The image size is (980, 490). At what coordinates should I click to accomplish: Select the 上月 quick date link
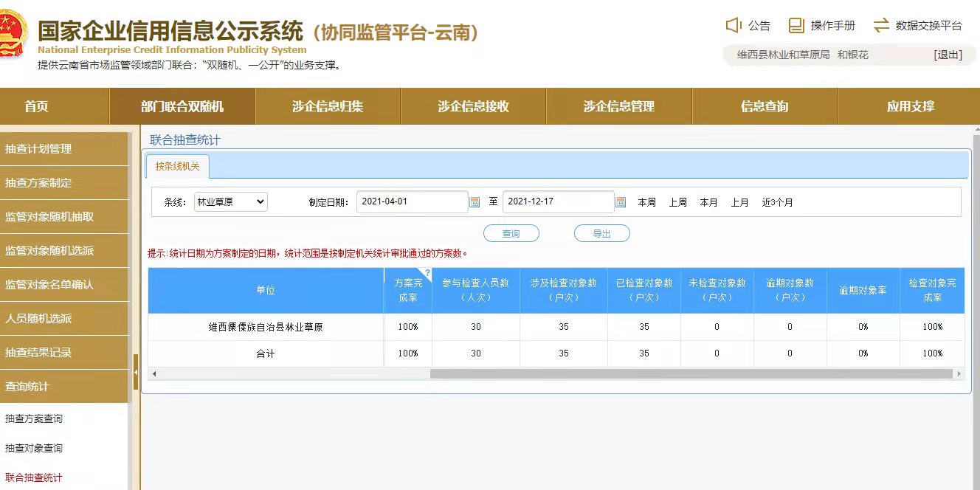(x=740, y=202)
